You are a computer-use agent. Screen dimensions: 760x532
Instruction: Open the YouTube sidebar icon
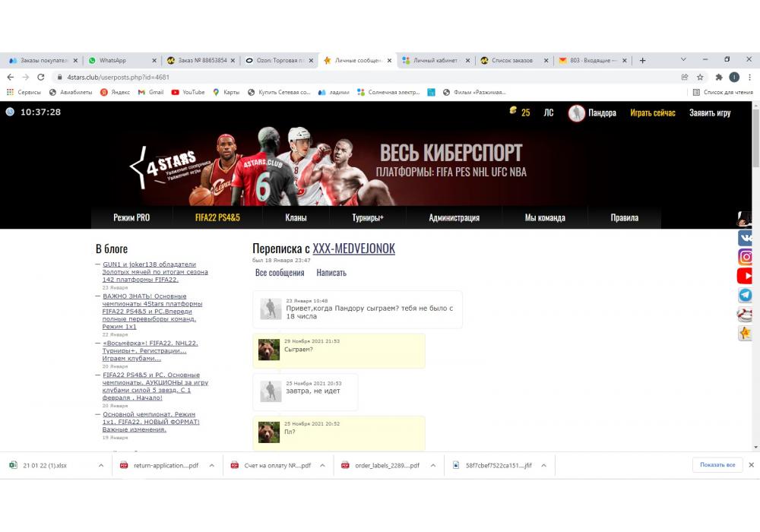click(745, 276)
